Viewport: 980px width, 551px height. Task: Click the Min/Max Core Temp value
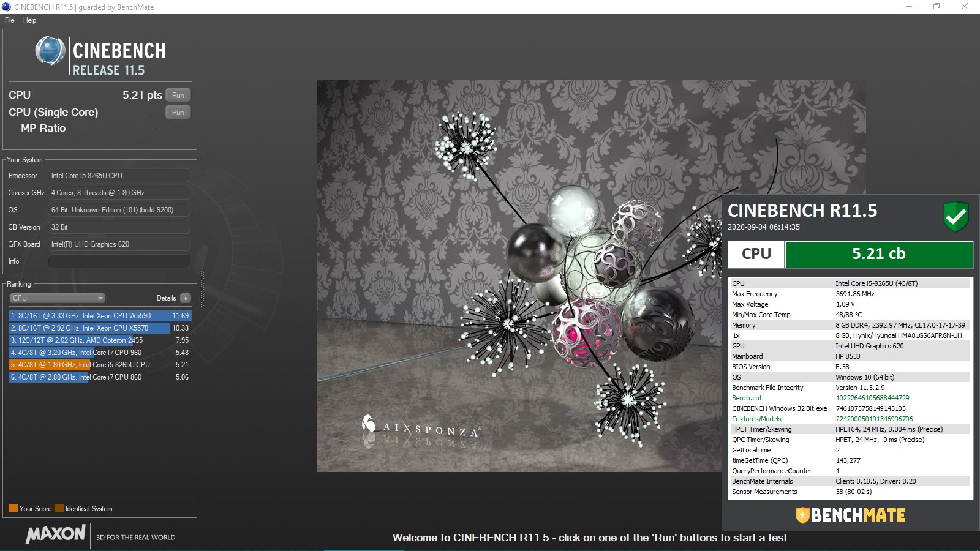tap(849, 315)
